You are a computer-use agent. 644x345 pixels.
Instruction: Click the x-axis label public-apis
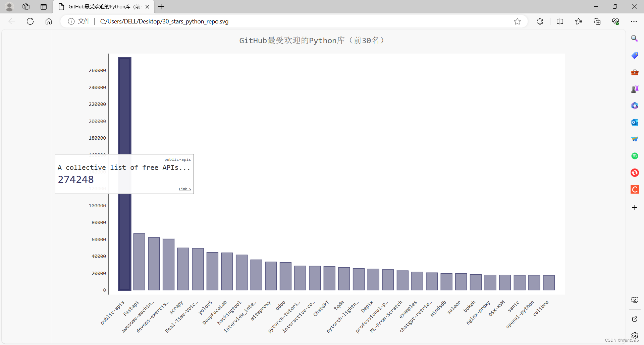tap(112, 313)
